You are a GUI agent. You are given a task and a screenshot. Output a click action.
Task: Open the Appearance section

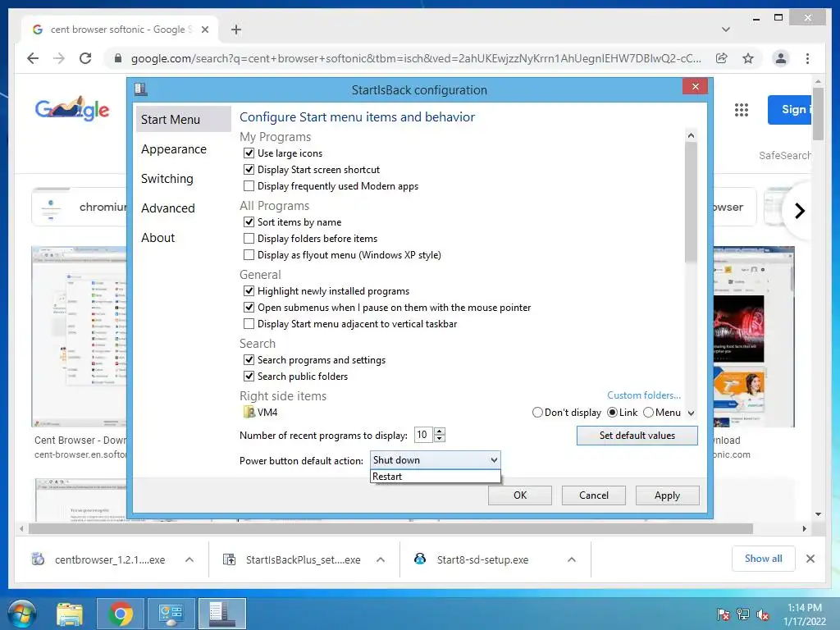click(174, 149)
